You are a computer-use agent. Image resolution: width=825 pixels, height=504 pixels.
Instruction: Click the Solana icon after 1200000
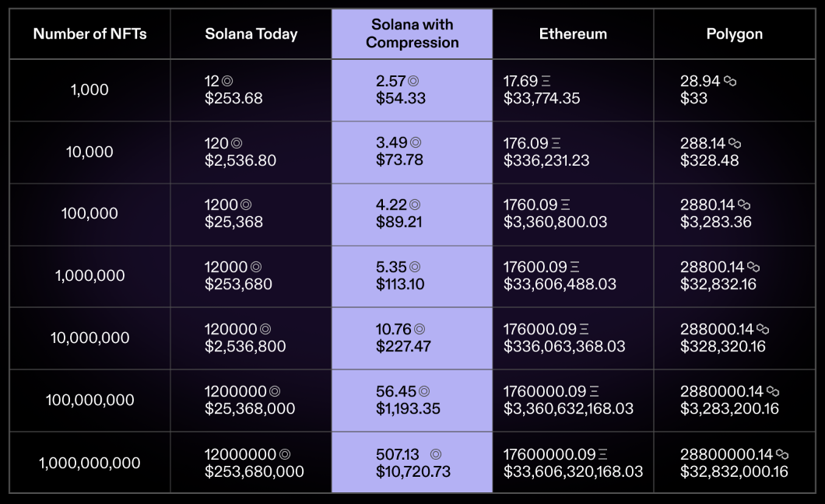click(x=275, y=391)
